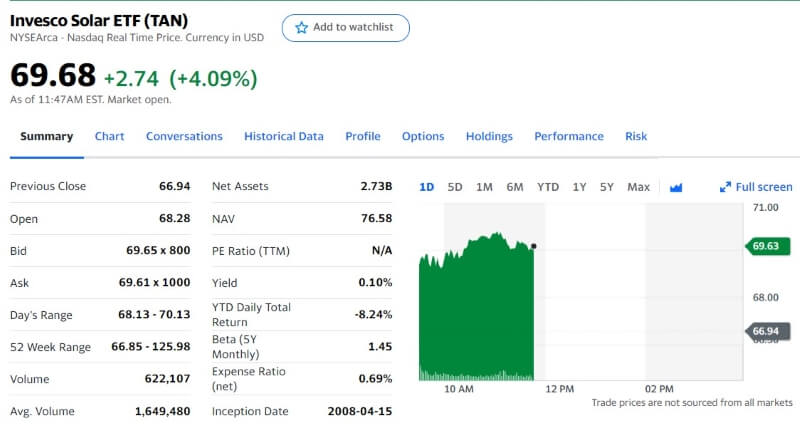Click the 71.00 price axis label
Viewport: 800px width, 426px height.
766,208
